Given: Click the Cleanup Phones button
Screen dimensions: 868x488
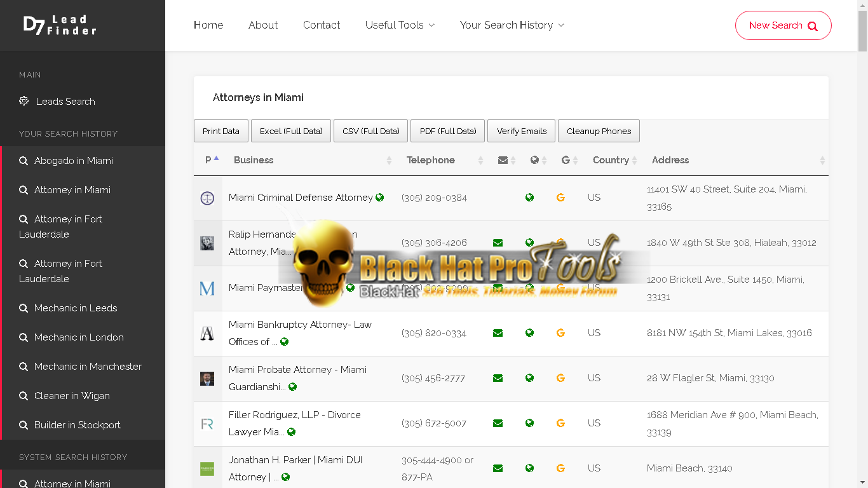Looking at the screenshot, I should coord(599,131).
